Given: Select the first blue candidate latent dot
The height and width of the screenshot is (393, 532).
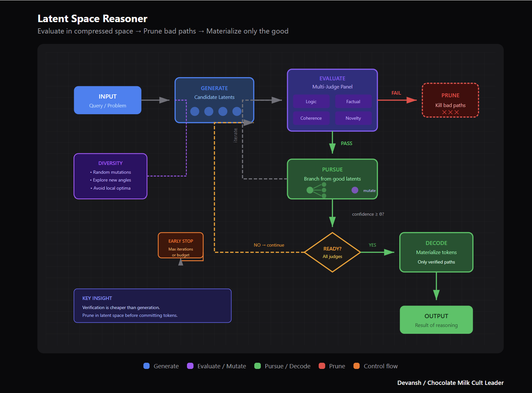Looking at the screenshot, I should (194, 111).
